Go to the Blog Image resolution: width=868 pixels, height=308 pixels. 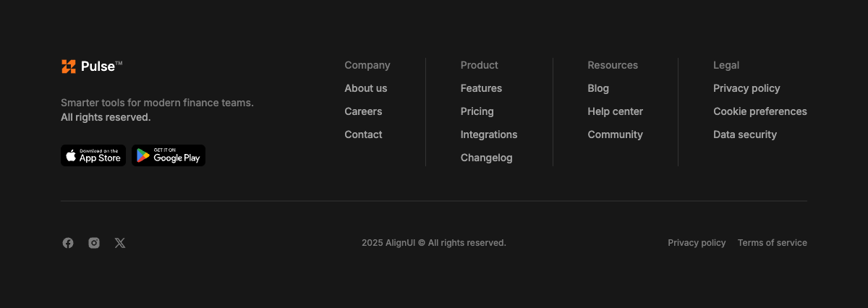pos(598,88)
